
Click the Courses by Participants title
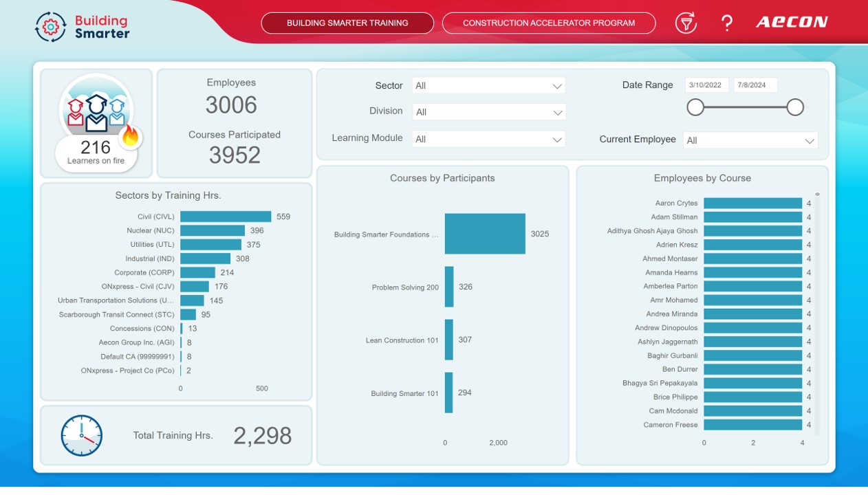coord(442,178)
